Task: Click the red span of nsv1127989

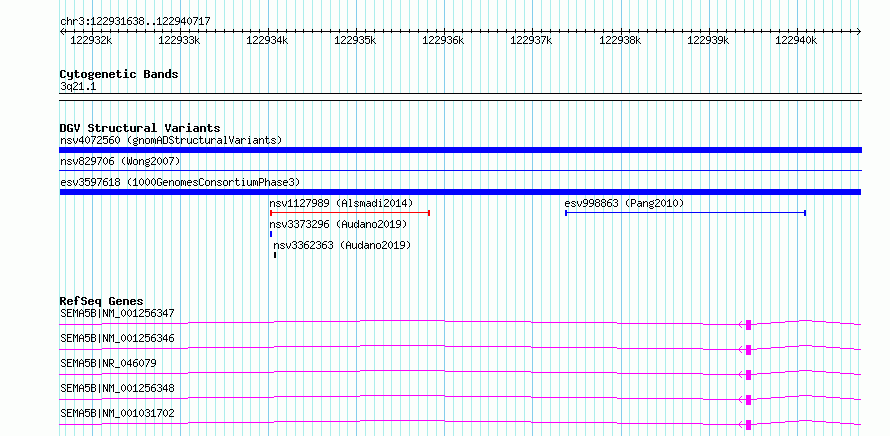Action: coord(350,213)
